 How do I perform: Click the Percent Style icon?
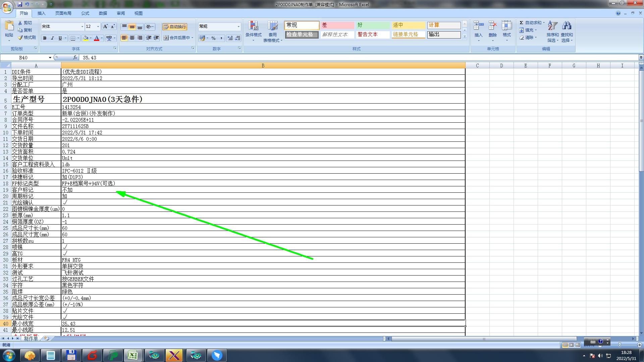click(214, 38)
